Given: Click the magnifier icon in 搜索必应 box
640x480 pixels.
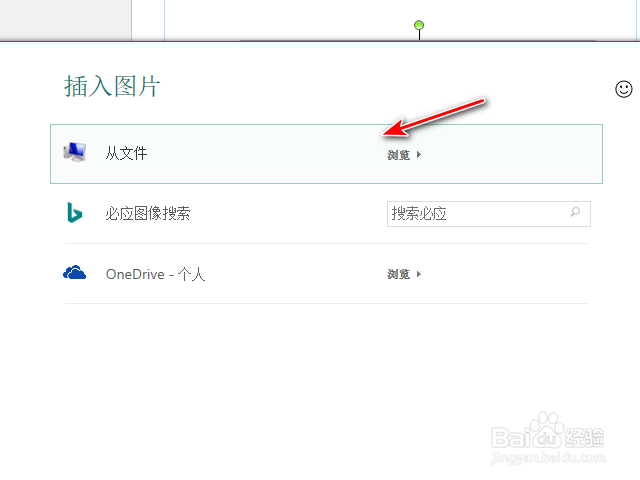Looking at the screenshot, I should [575, 212].
